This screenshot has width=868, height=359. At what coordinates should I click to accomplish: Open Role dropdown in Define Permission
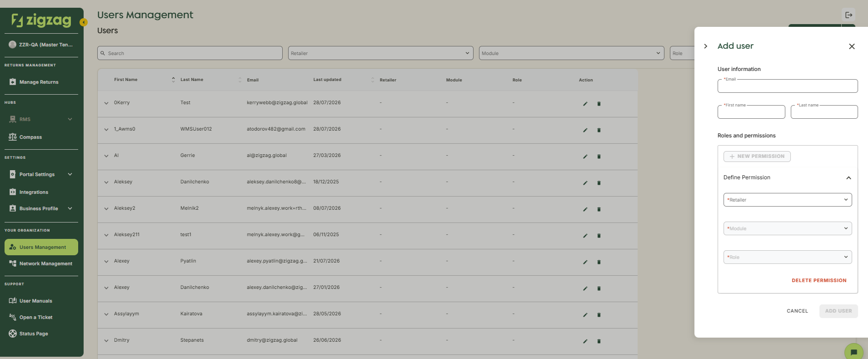pyautogui.click(x=788, y=257)
